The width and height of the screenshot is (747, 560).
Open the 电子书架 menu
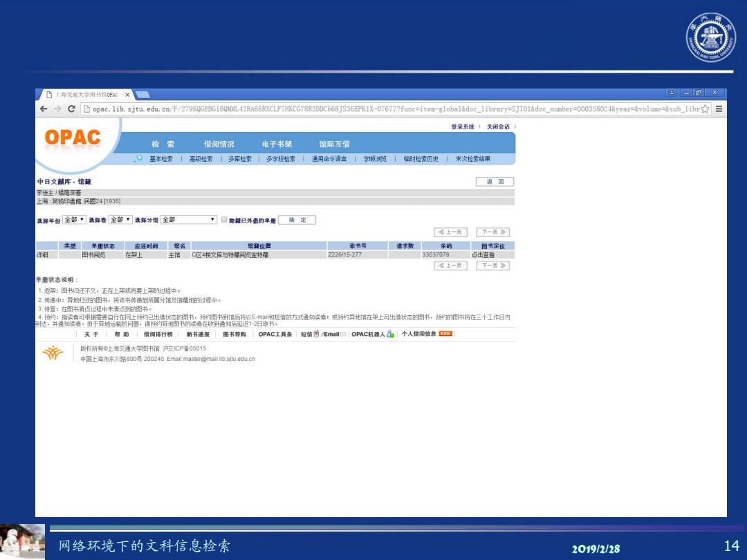point(277,144)
